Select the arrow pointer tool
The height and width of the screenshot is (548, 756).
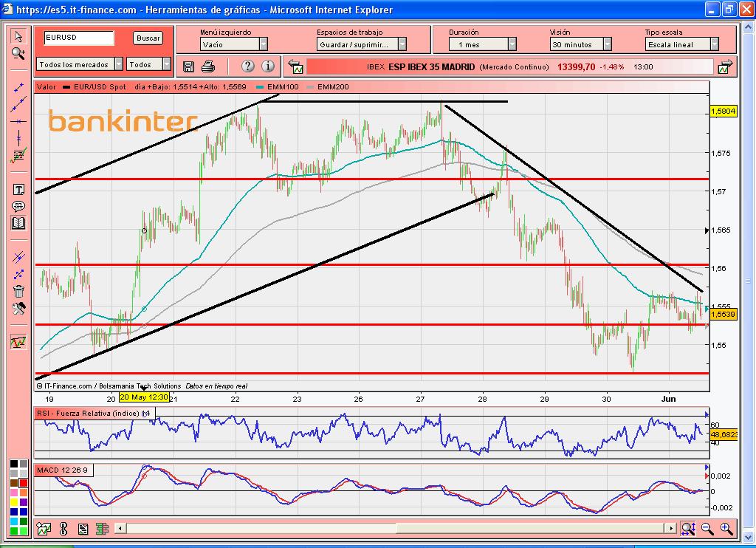(x=18, y=37)
